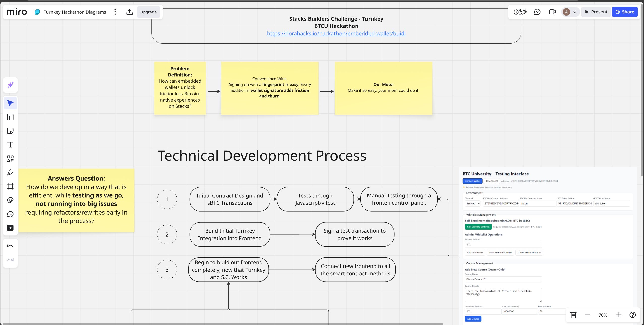The width and height of the screenshot is (644, 325).
Task: Click the BTC Uni Contract Name field
Action: [x=538, y=203]
